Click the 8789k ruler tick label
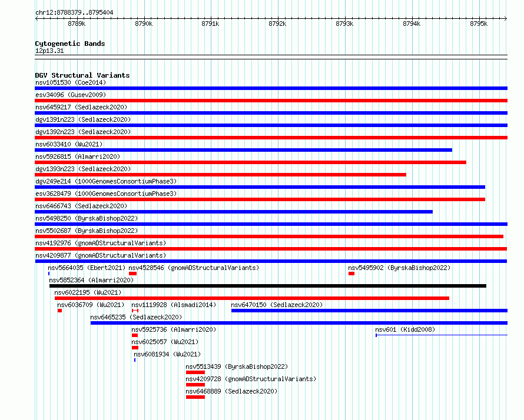Image resolution: width=524 pixels, height=420 pixels. click(77, 24)
